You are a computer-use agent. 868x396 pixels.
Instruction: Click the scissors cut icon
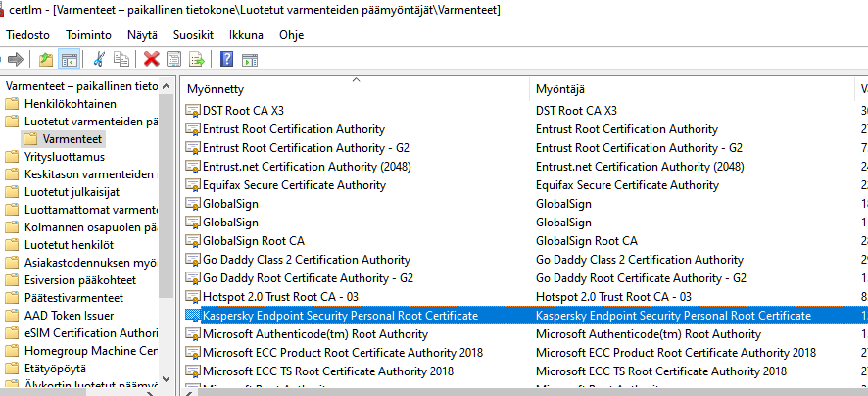[x=99, y=59]
